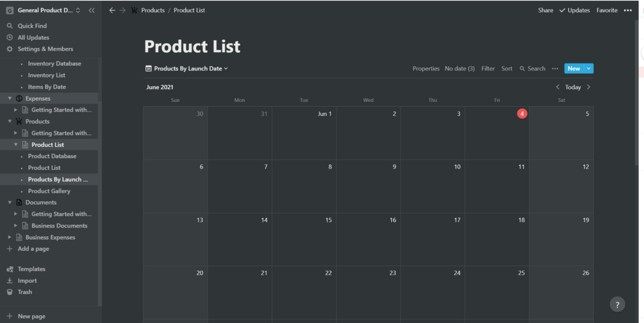Open the New button dropdown arrow

coord(589,69)
